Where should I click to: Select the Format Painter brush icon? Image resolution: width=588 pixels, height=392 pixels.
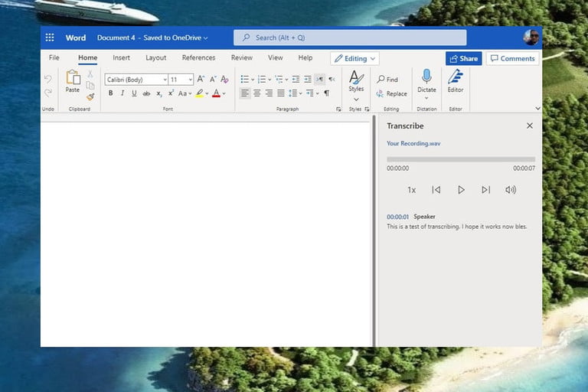pyautogui.click(x=90, y=96)
